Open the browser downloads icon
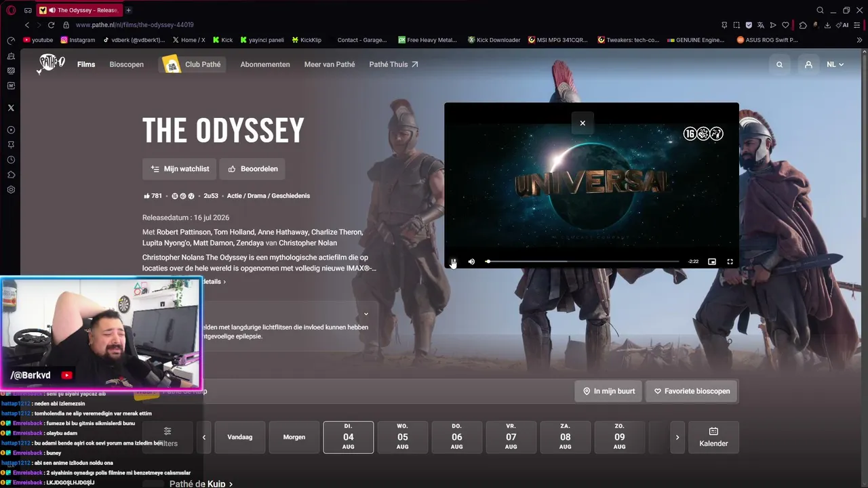This screenshot has width=868, height=488. click(x=827, y=25)
